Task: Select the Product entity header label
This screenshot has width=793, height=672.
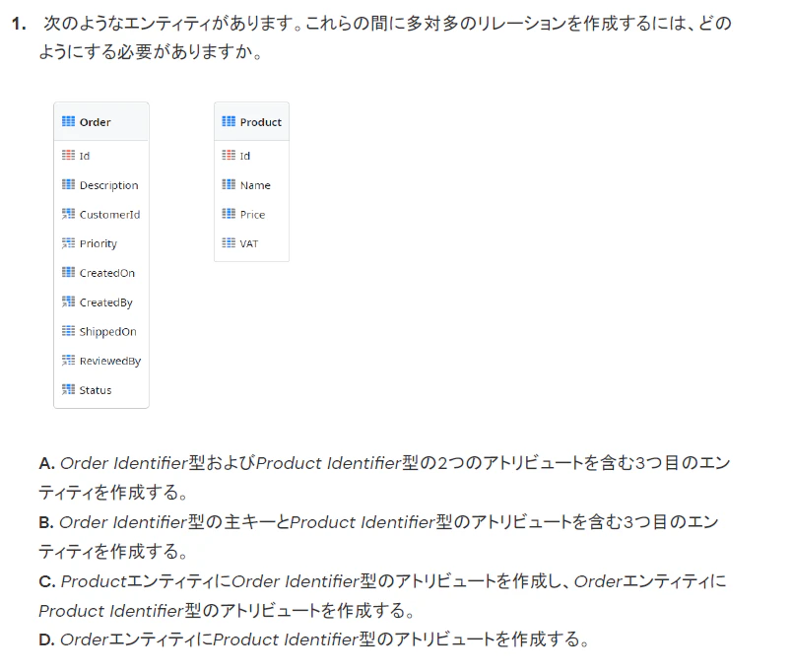Action: (260, 122)
